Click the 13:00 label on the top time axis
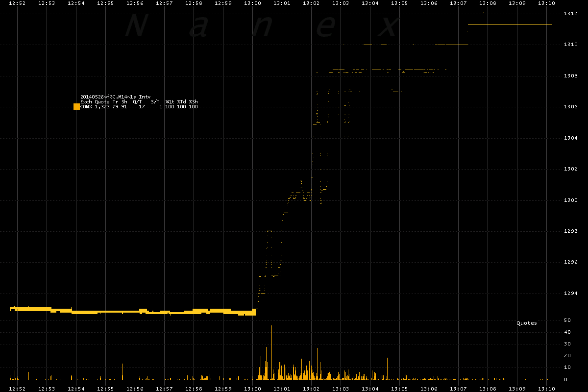The height and width of the screenshot is (392, 588). point(252,3)
